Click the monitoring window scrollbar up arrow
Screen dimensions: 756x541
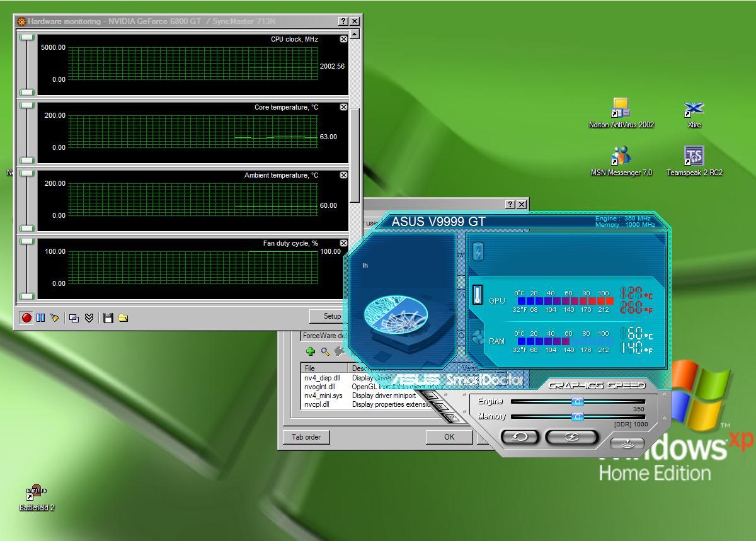(x=355, y=35)
